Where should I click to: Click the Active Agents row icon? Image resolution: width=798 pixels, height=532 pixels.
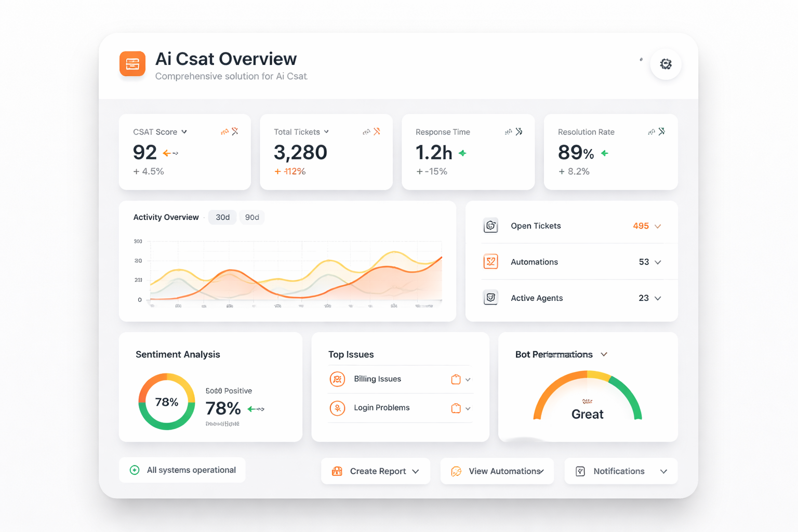(x=490, y=298)
